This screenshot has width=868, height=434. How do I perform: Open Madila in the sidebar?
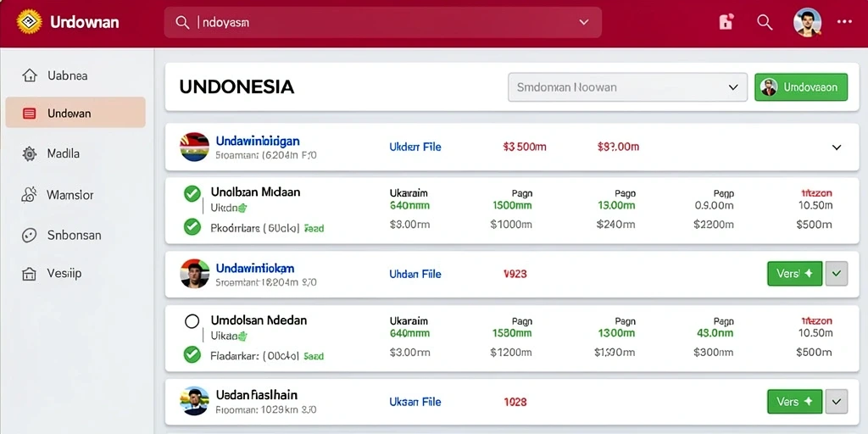click(x=75, y=154)
